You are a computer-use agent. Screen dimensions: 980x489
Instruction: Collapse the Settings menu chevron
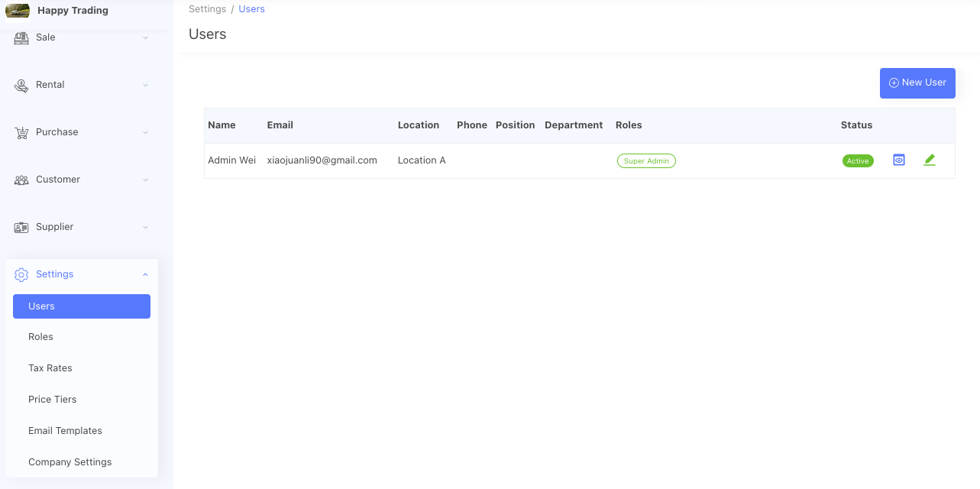(145, 274)
